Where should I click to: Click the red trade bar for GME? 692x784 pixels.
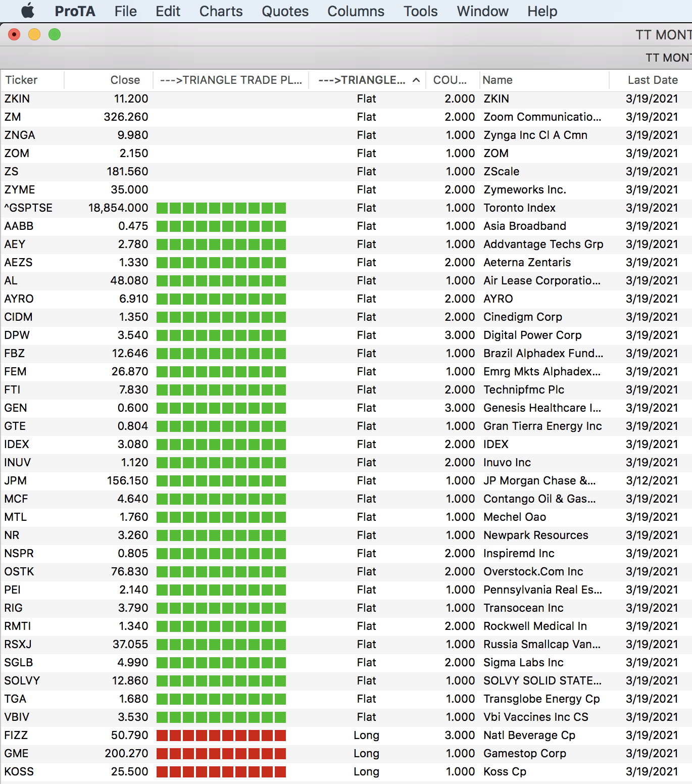(221, 754)
